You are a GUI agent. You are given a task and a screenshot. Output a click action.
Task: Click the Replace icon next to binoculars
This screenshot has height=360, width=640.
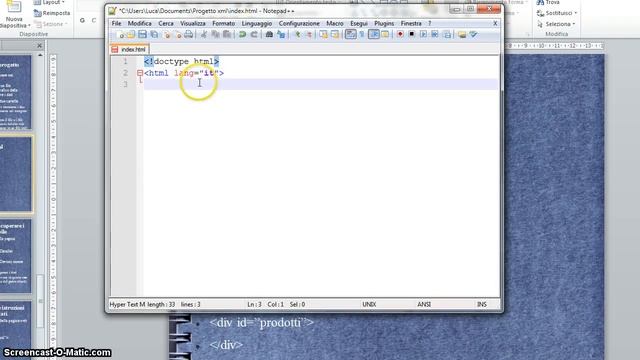281,35
